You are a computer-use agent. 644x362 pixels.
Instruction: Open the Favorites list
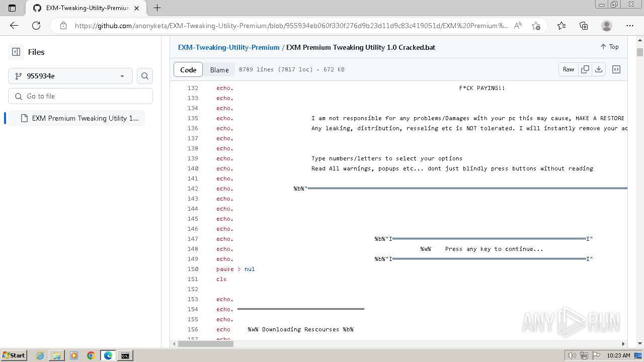click(x=561, y=26)
